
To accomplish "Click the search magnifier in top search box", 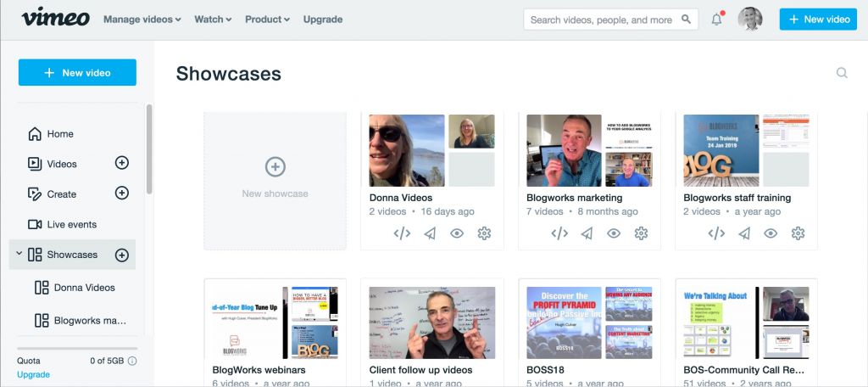I will click(x=686, y=20).
